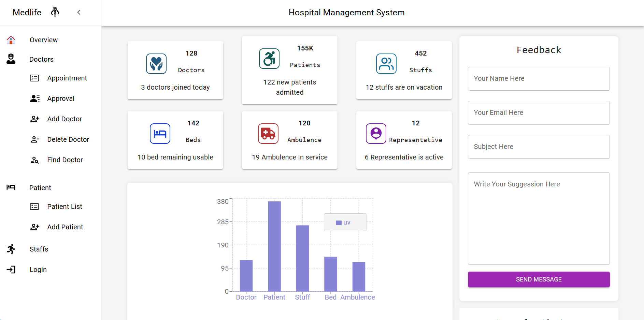Screen dimensions: 644x320
Task: Click the Doctor bar in the chart
Action: pyautogui.click(x=246, y=276)
